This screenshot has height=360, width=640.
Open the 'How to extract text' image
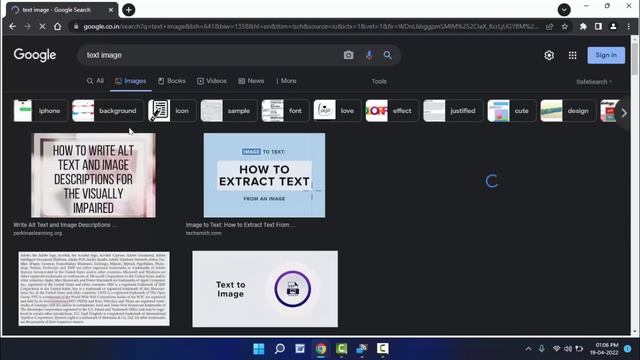point(264,175)
